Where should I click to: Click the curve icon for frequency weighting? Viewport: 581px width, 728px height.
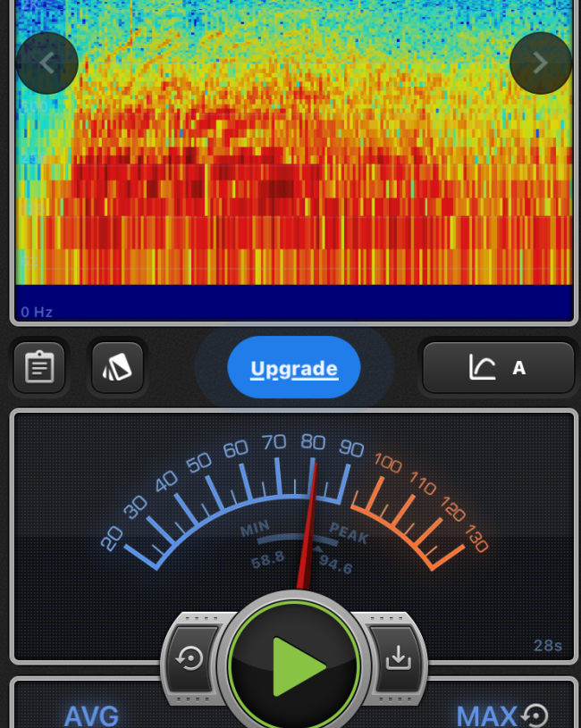tap(482, 367)
